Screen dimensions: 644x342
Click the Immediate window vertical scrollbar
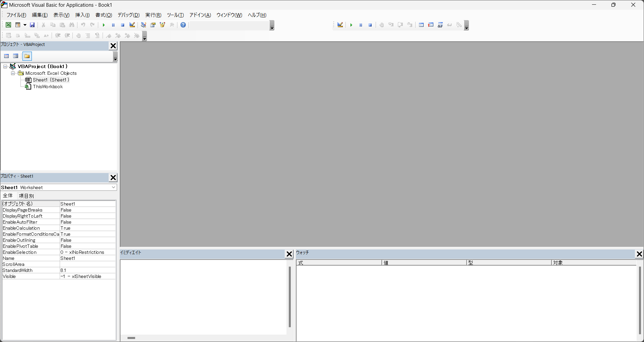click(289, 297)
